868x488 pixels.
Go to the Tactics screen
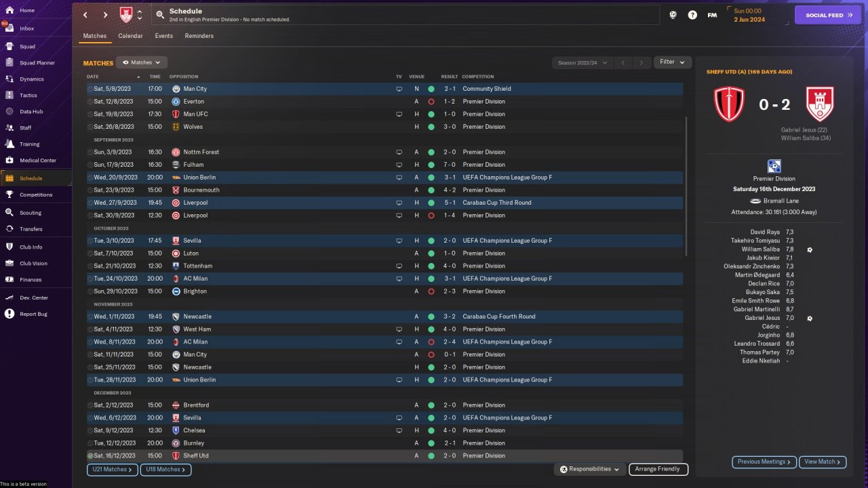pyautogui.click(x=28, y=96)
